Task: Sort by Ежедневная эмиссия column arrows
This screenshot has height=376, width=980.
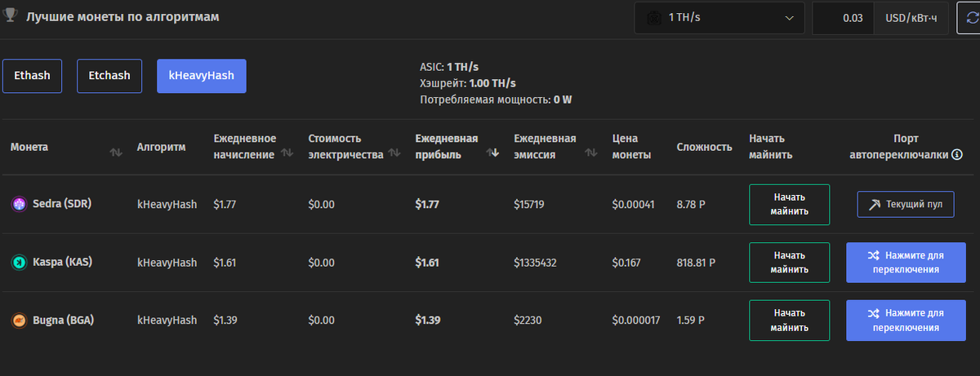Action: 590,153
